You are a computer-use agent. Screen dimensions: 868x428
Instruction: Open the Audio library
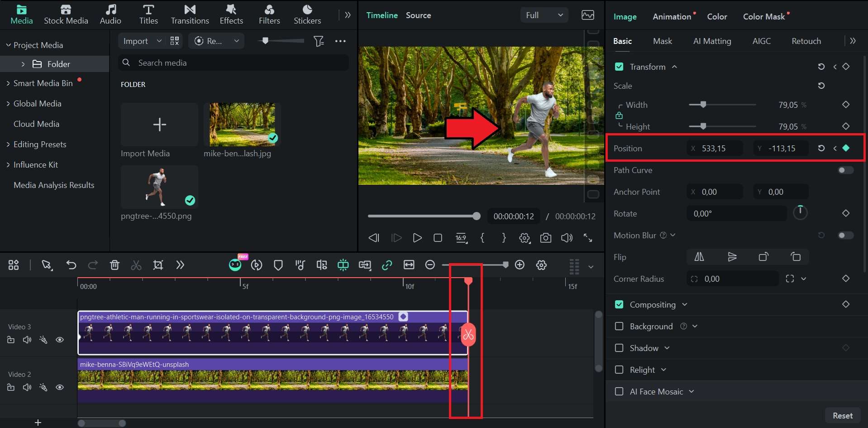point(110,15)
